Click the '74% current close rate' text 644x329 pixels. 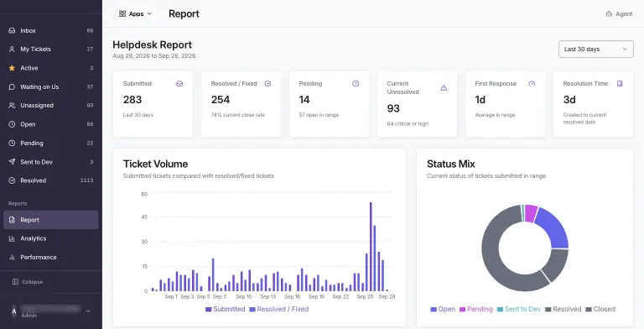coord(238,115)
